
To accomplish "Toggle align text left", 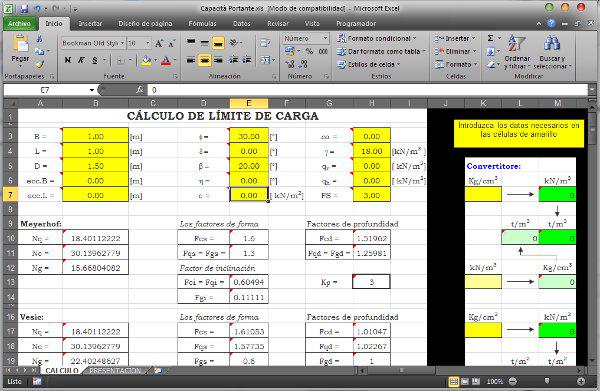I will (191, 60).
